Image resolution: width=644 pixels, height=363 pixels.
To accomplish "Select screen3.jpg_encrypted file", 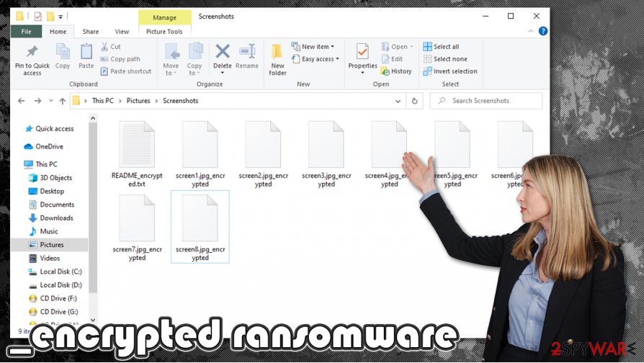I will coord(326,153).
